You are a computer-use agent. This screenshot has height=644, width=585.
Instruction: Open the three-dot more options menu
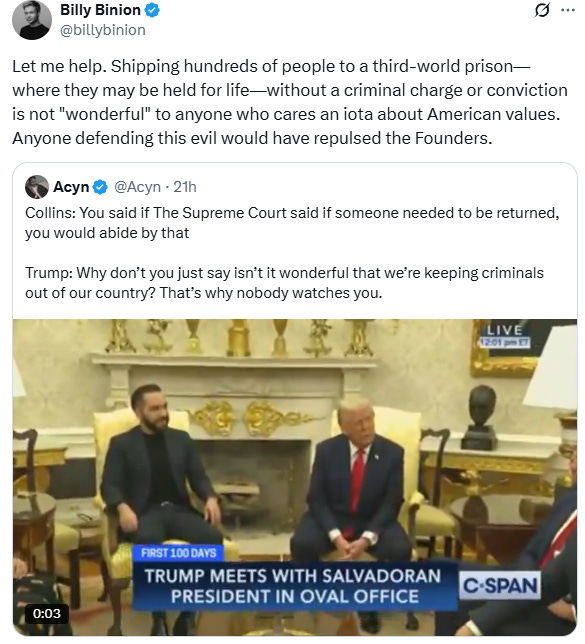point(568,10)
